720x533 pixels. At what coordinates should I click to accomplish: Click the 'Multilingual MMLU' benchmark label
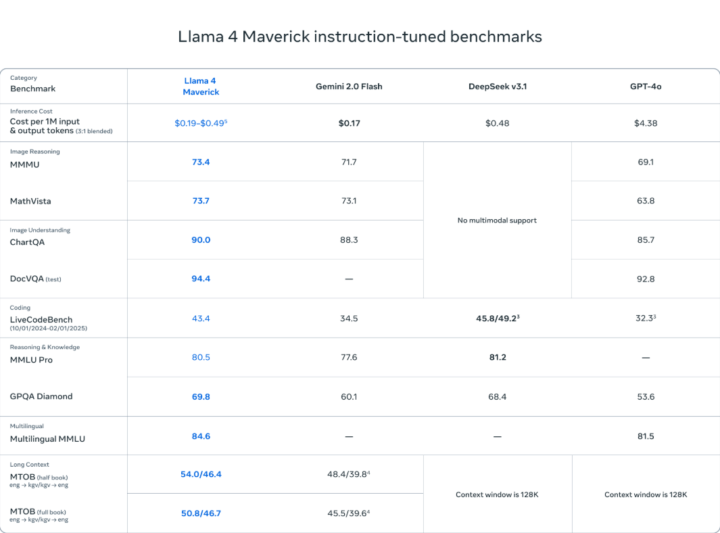click(47, 439)
